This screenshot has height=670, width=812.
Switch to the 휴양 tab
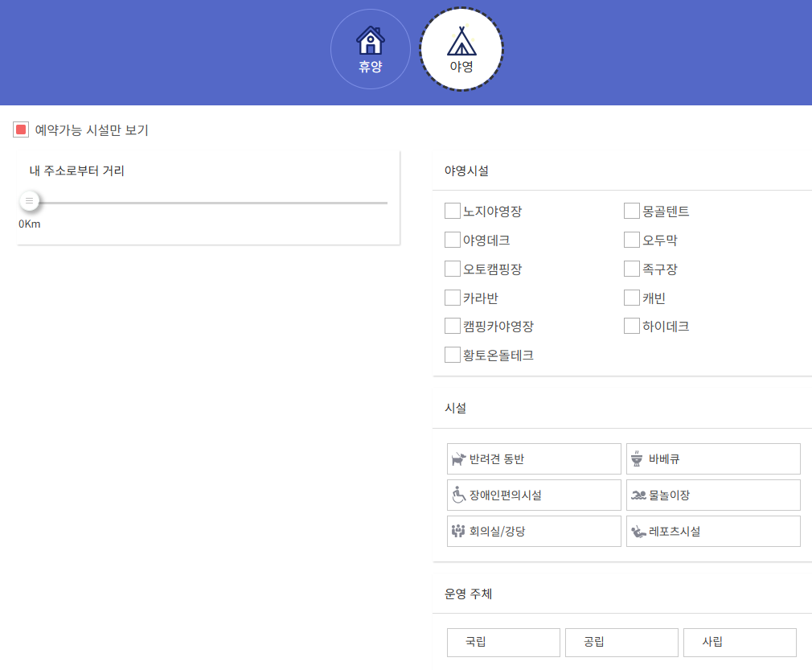pyautogui.click(x=370, y=48)
